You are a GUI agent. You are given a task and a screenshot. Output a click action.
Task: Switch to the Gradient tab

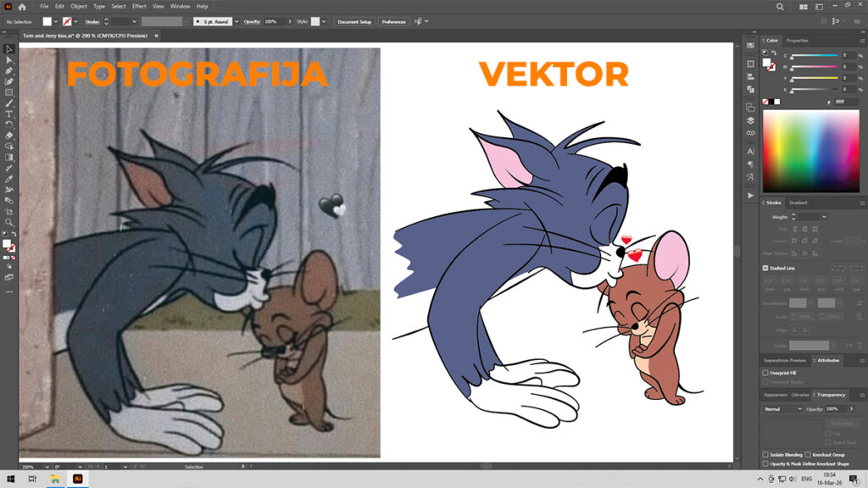[x=798, y=202]
